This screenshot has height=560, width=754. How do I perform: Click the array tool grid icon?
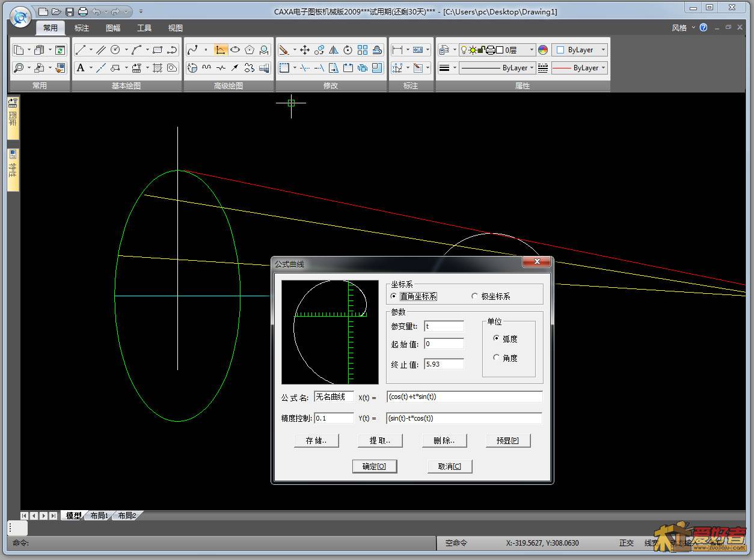363,50
